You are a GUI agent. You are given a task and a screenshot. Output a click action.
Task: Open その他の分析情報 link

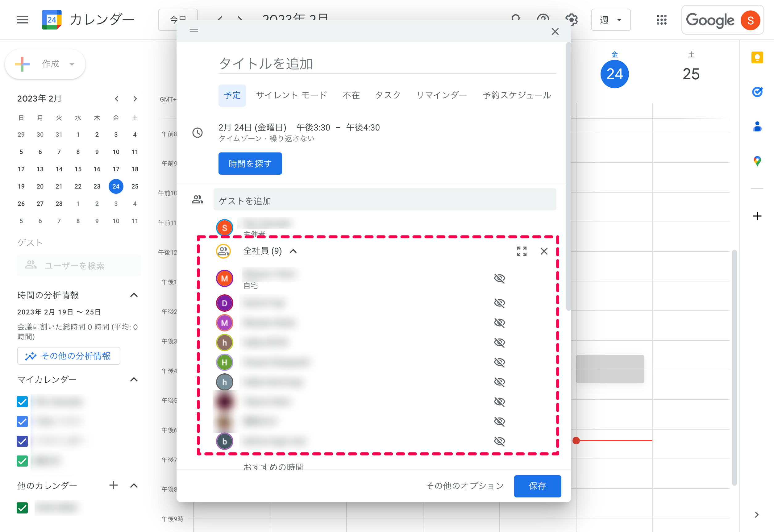69,356
